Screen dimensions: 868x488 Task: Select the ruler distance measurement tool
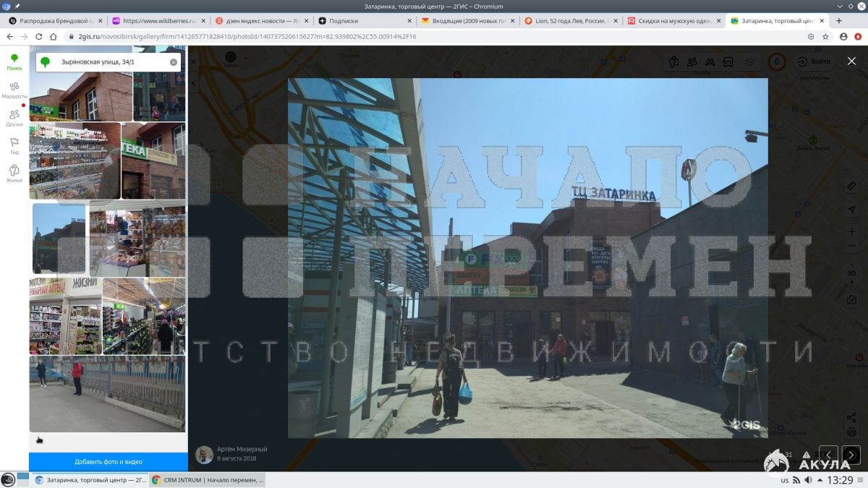(x=851, y=186)
